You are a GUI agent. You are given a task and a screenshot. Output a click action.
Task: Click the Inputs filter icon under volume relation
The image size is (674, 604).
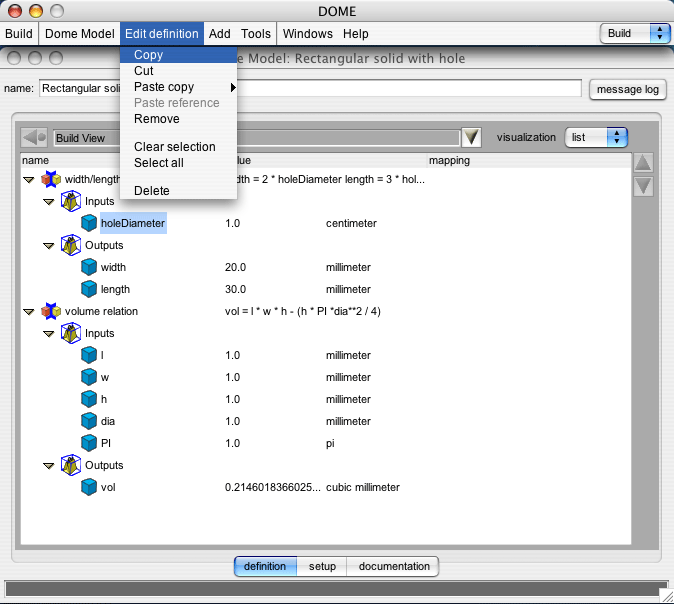click(x=71, y=333)
